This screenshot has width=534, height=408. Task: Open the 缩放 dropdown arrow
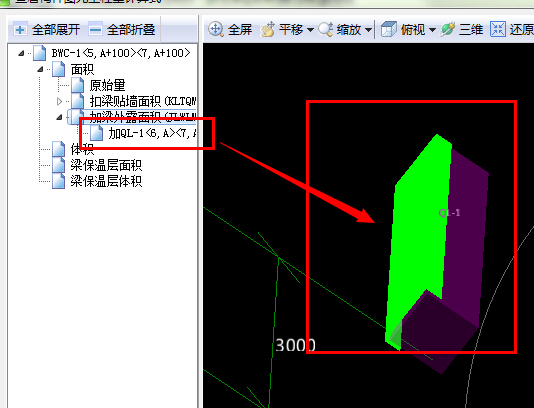[368, 30]
